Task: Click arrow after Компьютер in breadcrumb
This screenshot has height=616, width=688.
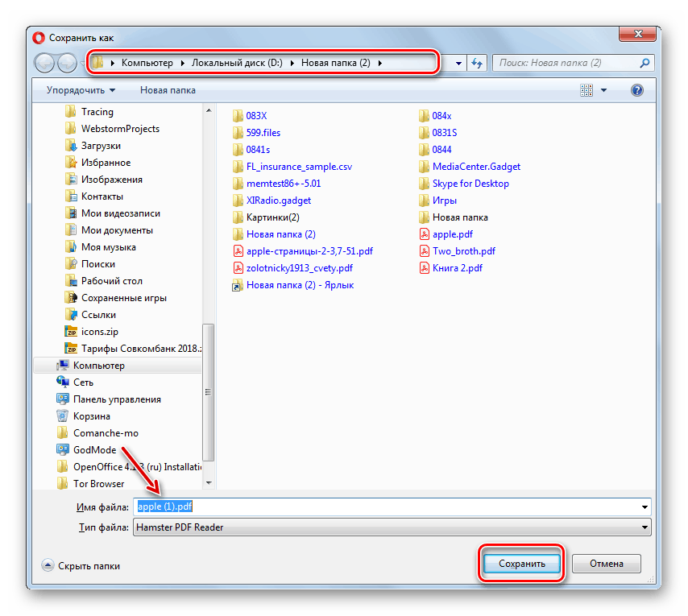Action: click(183, 63)
